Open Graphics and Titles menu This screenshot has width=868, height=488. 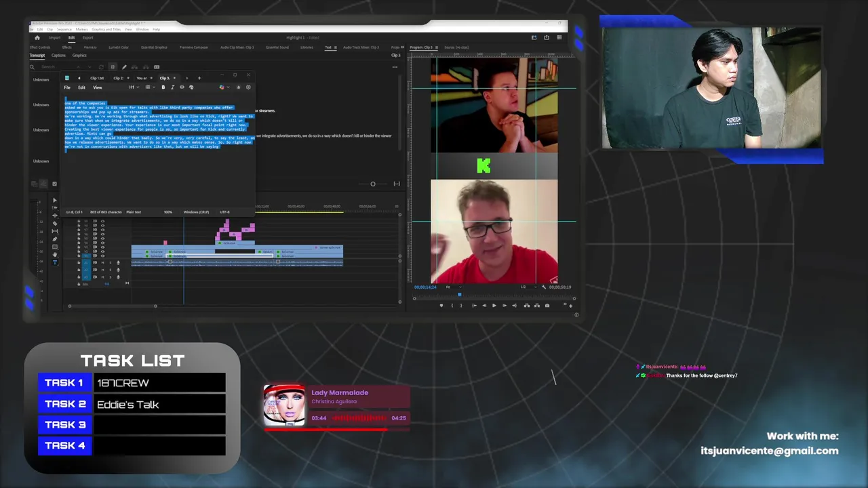click(x=106, y=29)
